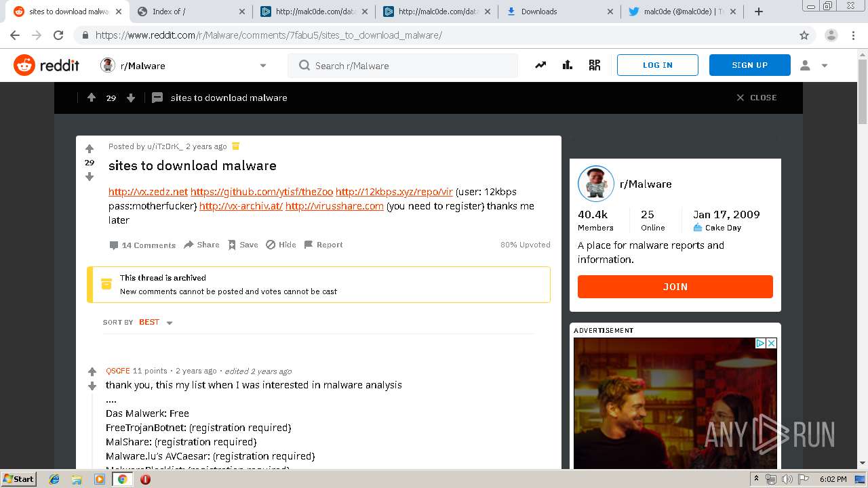Open a new browser tab
The image size is (868, 488).
coord(759,12)
